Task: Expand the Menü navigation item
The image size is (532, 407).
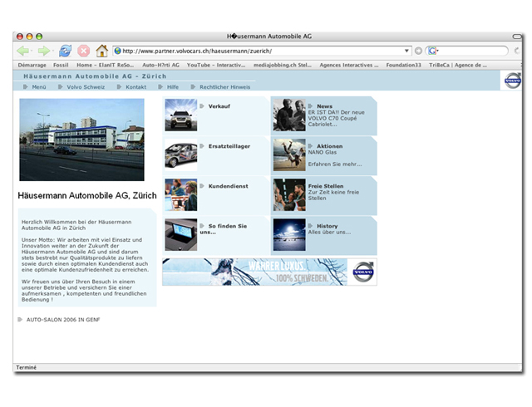Action: pos(35,86)
